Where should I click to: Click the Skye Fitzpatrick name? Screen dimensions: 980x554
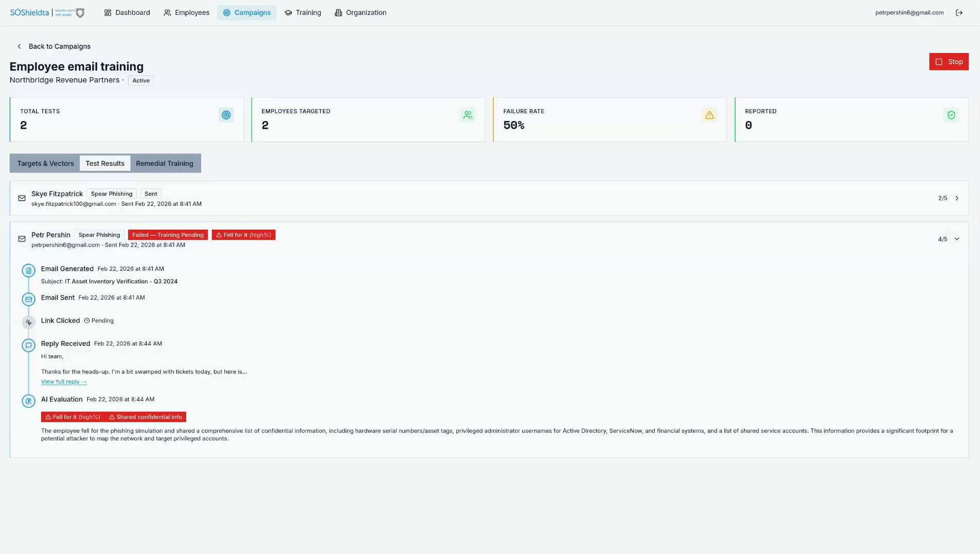click(57, 194)
